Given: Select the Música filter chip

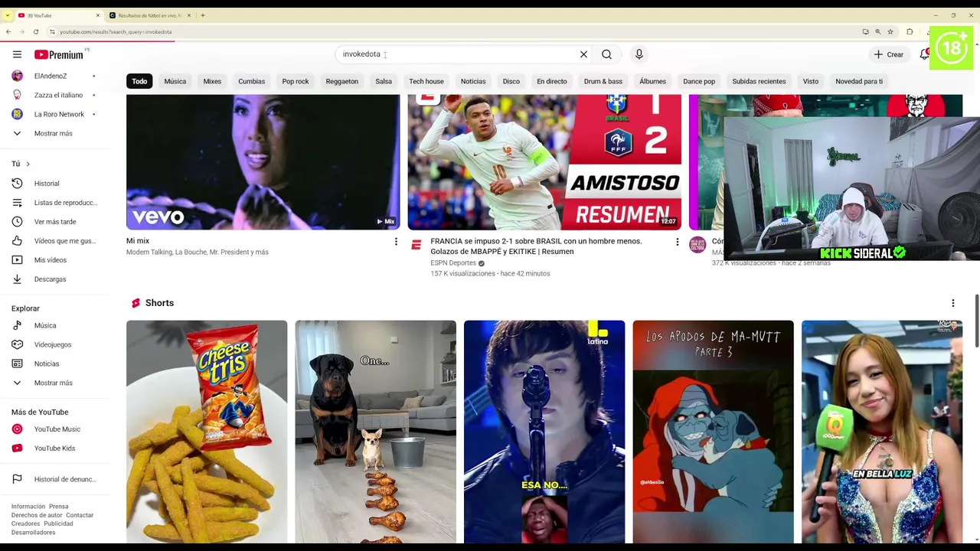Looking at the screenshot, I should tap(175, 81).
